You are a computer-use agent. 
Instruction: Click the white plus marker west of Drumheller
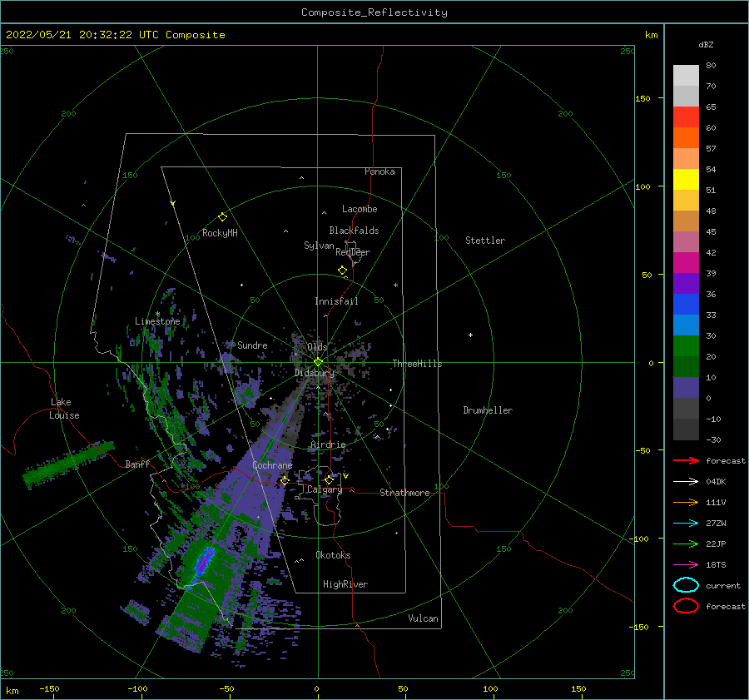click(470, 335)
